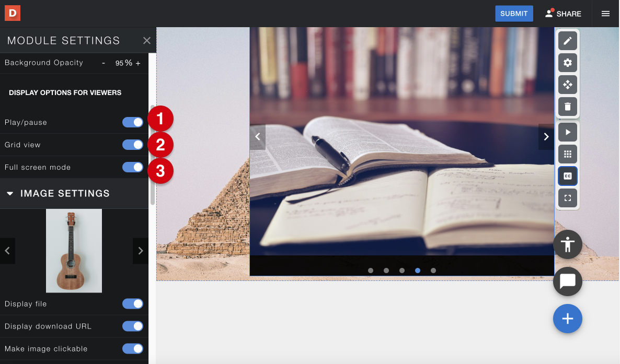The height and width of the screenshot is (364, 620).
Task: Click the ukulele image thumbnail
Action: 74,251
